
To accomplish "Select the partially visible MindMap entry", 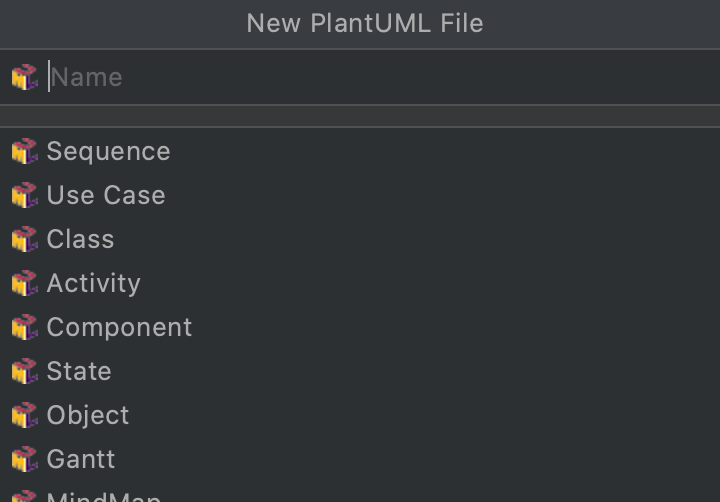I will coord(103,496).
